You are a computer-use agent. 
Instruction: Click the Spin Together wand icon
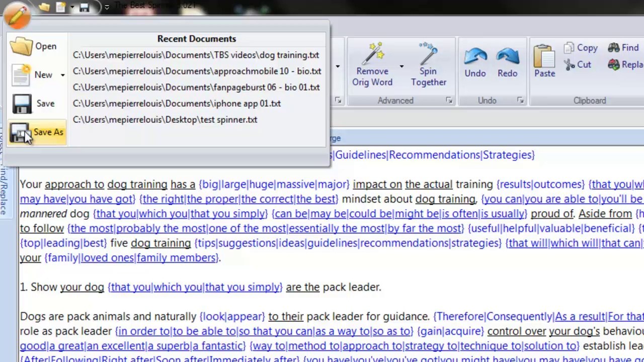429,53
